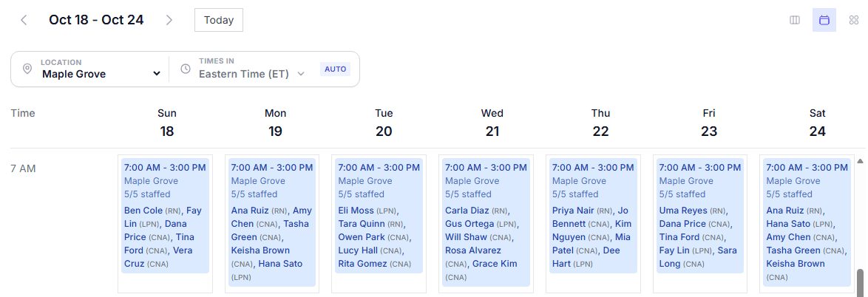Open Tuesday's 7:00 AM - 3:00 PM shift
The image size is (868, 297).
coord(379,216)
